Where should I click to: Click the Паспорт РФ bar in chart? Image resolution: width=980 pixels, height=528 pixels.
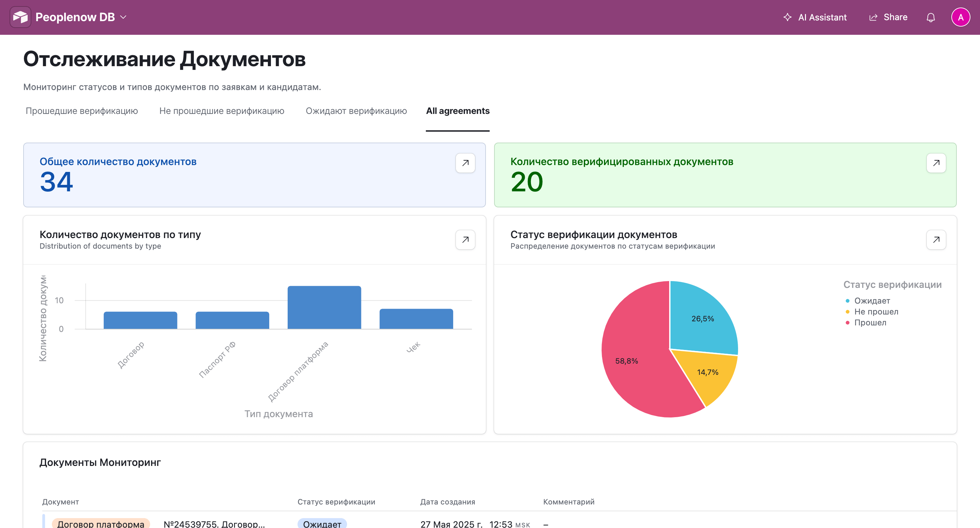[x=232, y=320]
